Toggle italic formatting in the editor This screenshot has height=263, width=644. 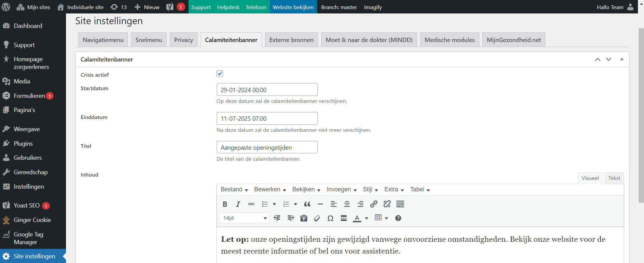238,204
